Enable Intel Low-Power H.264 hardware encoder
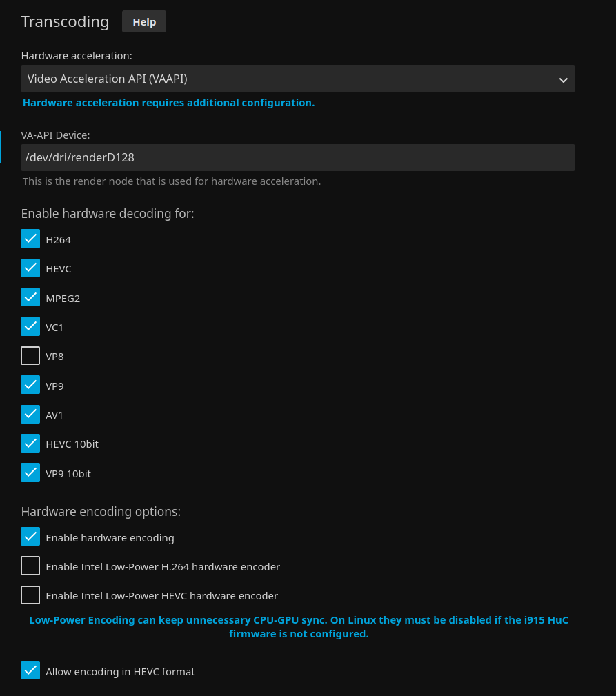 click(x=30, y=566)
